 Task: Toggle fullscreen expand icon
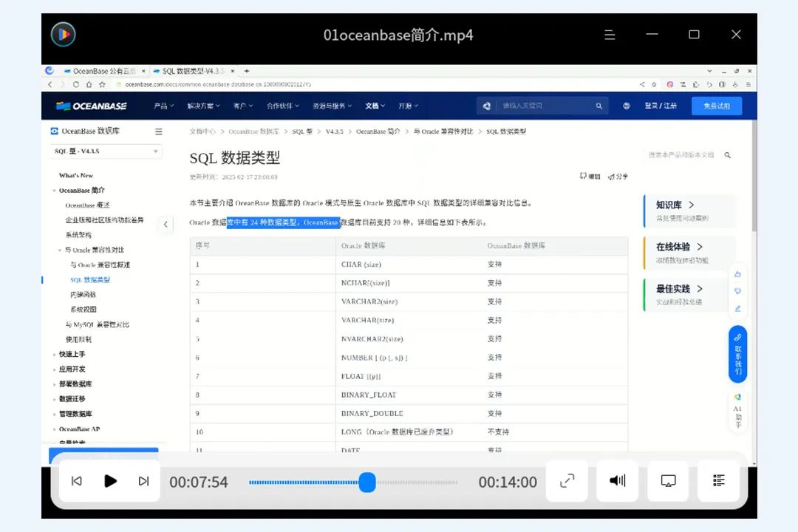click(x=567, y=480)
